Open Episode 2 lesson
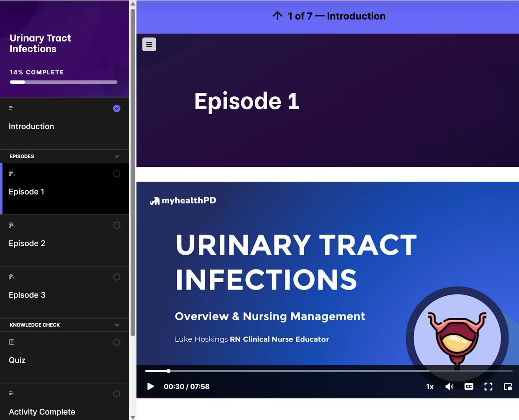Screen dimensions: 519x420 65,240
